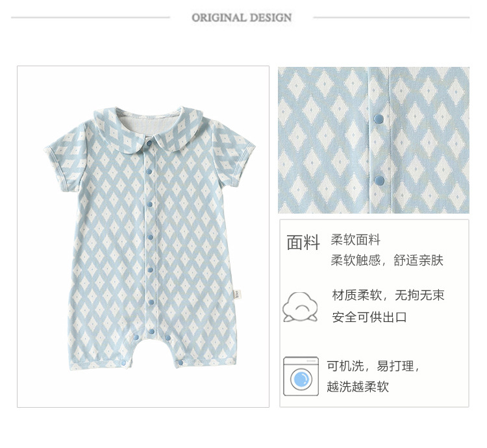Click the blue washing machine drum
487x448 pixels.
tap(301, 379)
